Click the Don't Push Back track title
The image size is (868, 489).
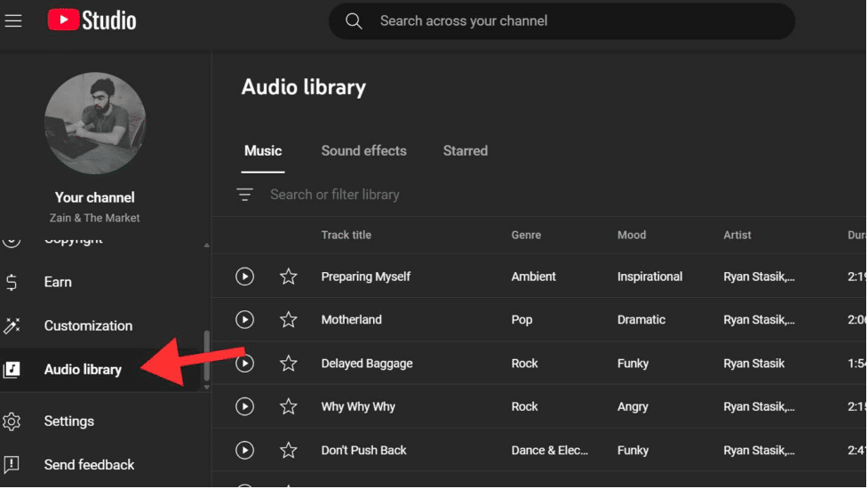pos(363,450)
